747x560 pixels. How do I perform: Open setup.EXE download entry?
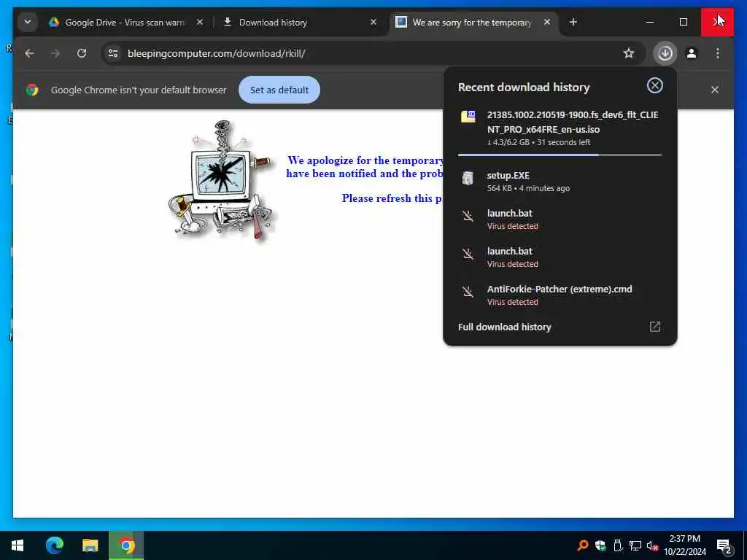[x=560, y=182]
